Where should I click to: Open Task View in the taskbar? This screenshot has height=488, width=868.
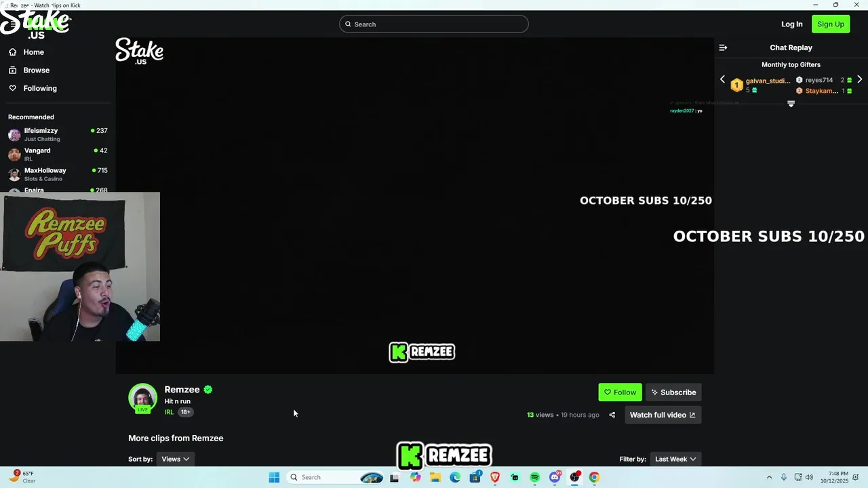pos(394,477)
